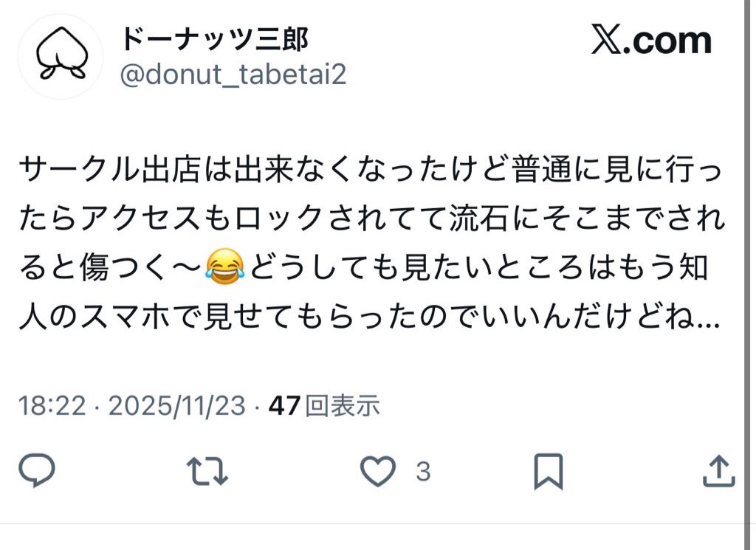Open the 2025/11/23 date link
This screenshot has height=550, width=756.
pos(177,405)
